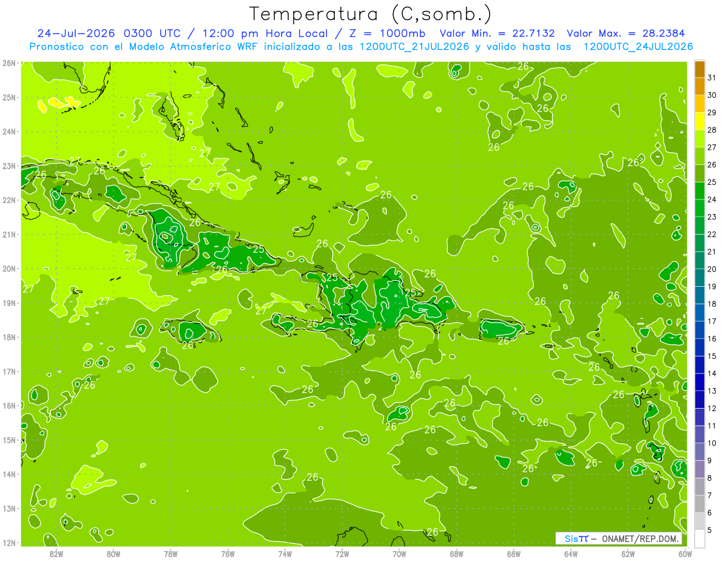
Task: Pick the yellow swatch between 28 and 29
Action: (699, 121)
